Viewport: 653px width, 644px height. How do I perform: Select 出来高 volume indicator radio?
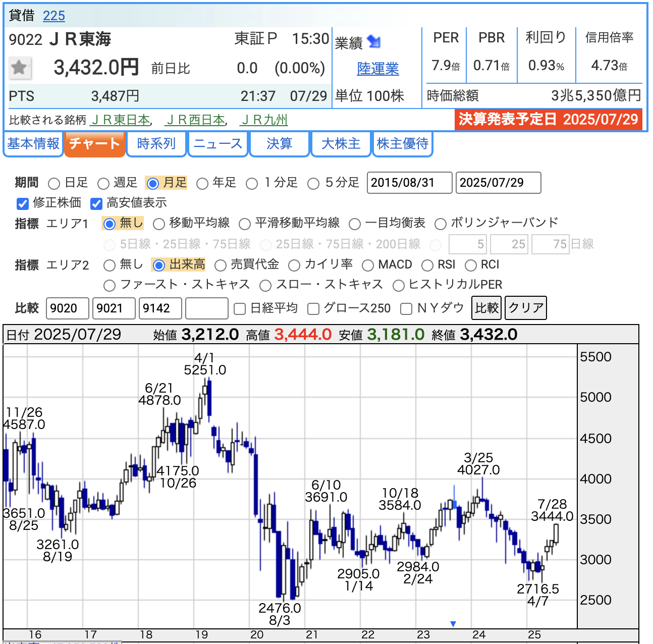158,265
